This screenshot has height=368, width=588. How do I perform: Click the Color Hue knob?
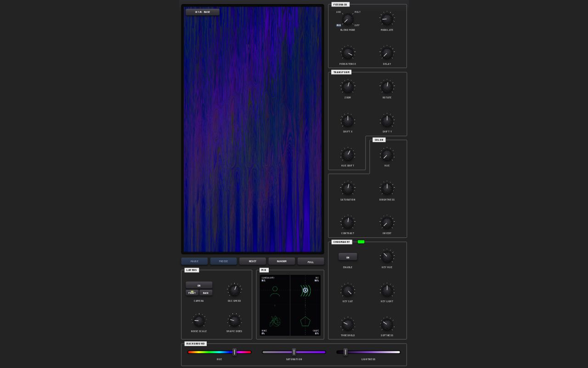(387, 155)
